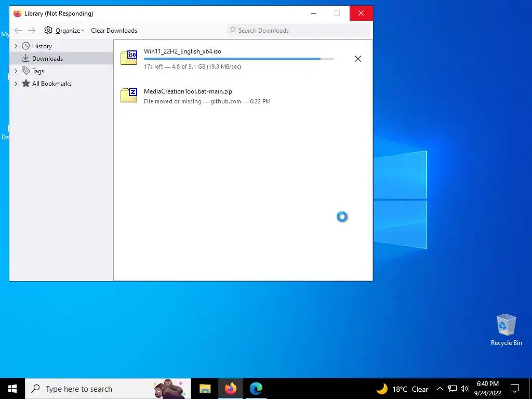The image size is (532, 399).
Task: Click the Firefox logo in Library title bar
Action: (17, 13)
